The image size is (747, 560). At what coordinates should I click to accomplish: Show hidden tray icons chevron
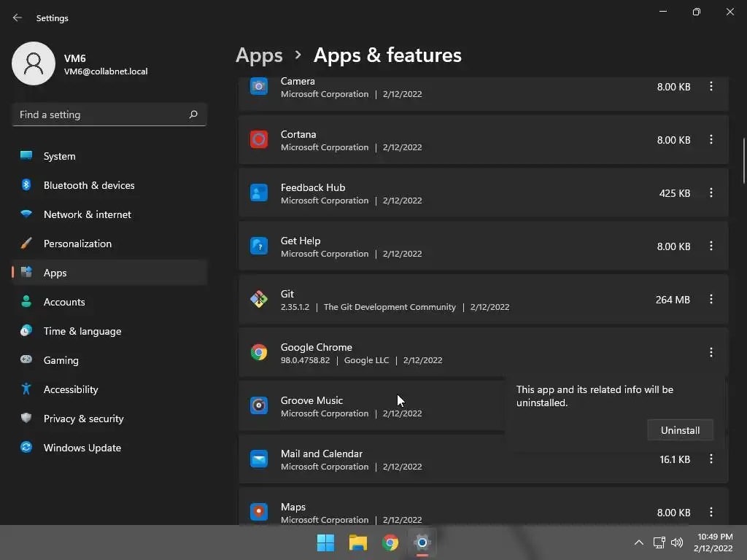pyautogui.click(x=639, y=542)
